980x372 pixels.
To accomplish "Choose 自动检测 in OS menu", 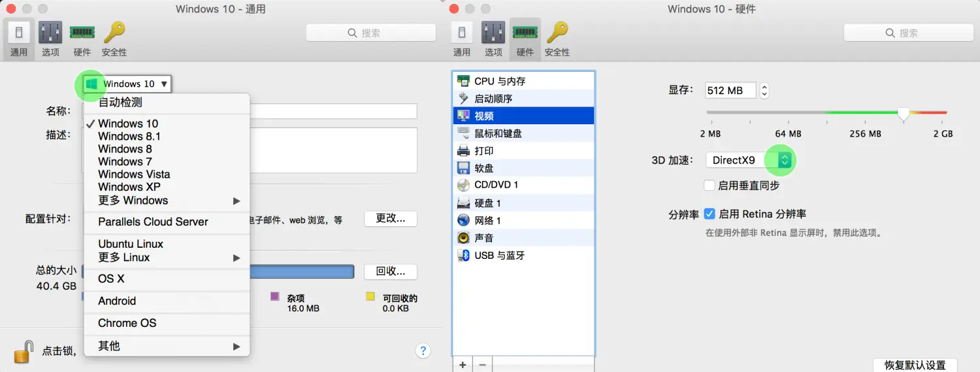I will click(167, 103).
